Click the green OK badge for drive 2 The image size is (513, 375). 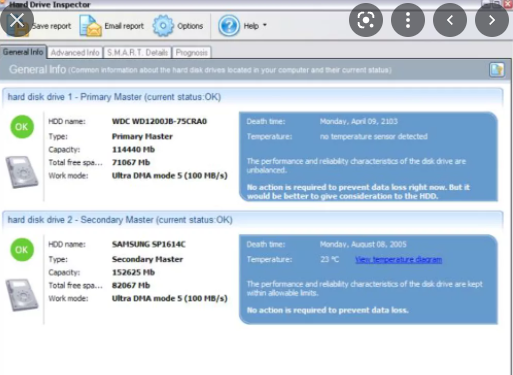22,250
